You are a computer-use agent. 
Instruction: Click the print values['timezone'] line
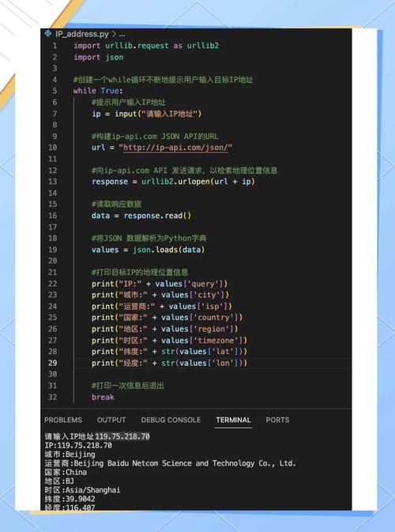click(170, 340)
